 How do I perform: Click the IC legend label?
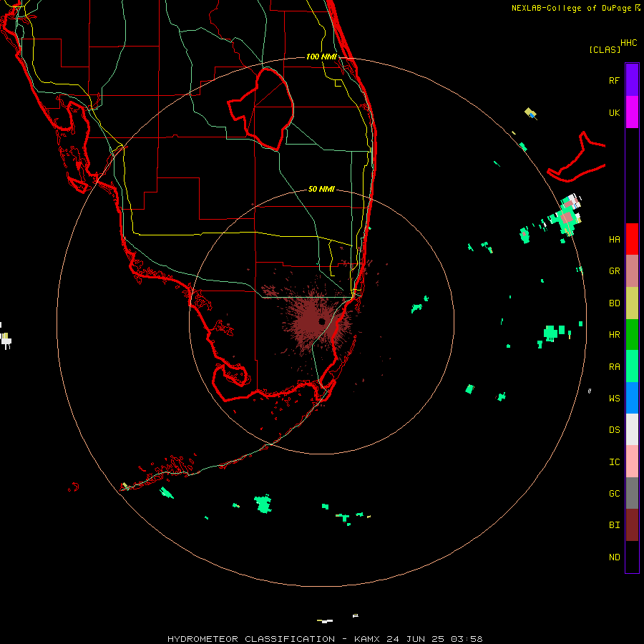pos(614,462)
